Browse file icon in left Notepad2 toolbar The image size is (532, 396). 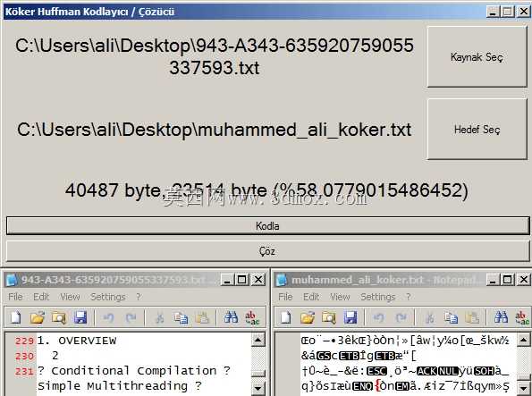click(x=59, y=317)
